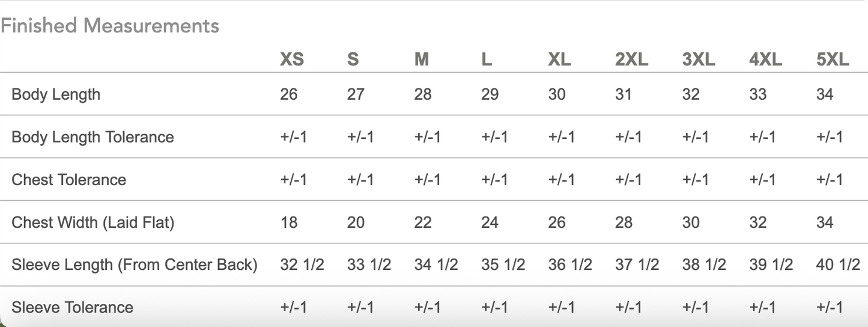868x327 pixels.
Task: Select the 5XL sleeve length 40 1/2
Action: (x=838, y=264)
